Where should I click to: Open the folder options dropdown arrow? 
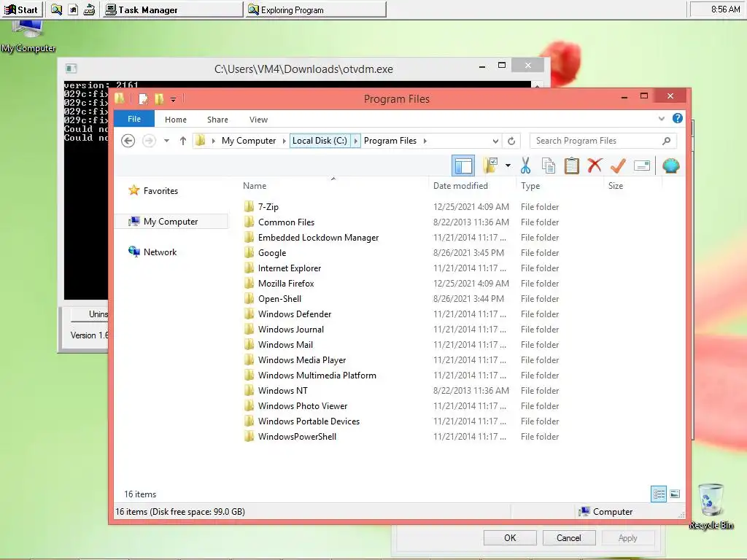(508, 166)
